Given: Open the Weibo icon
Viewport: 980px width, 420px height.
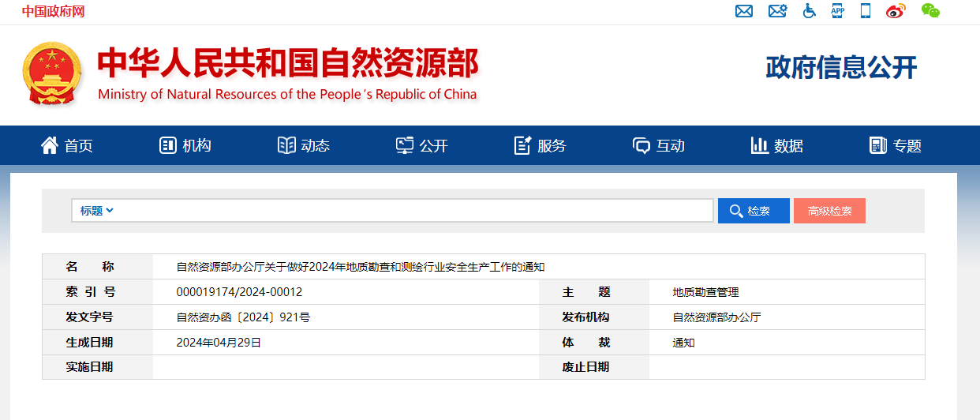Looking at the screenshot, I should coord(896,11).
